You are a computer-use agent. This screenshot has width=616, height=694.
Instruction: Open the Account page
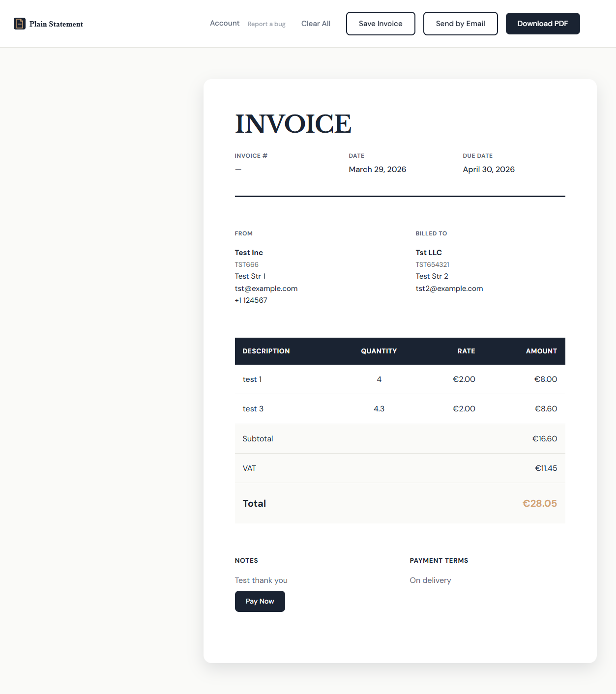coord(225,23)
